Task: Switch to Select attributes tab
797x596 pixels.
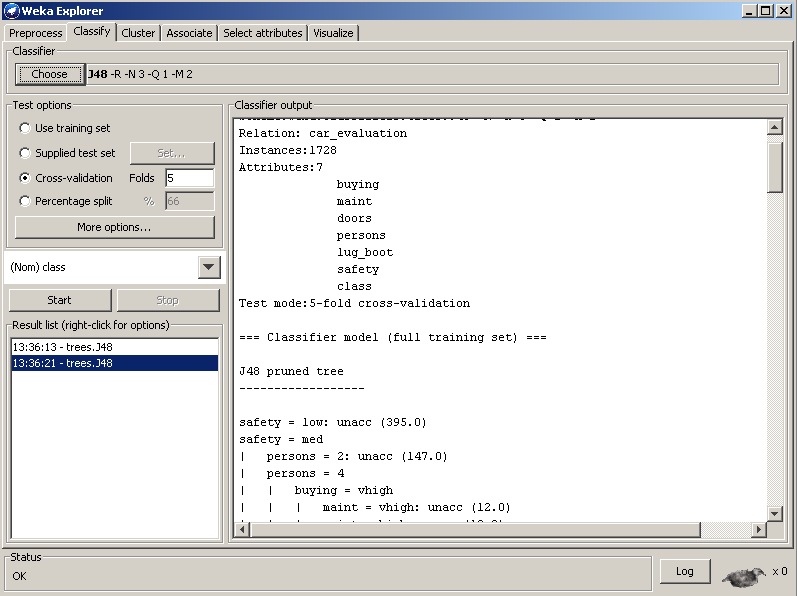Action: coord(263,33)
